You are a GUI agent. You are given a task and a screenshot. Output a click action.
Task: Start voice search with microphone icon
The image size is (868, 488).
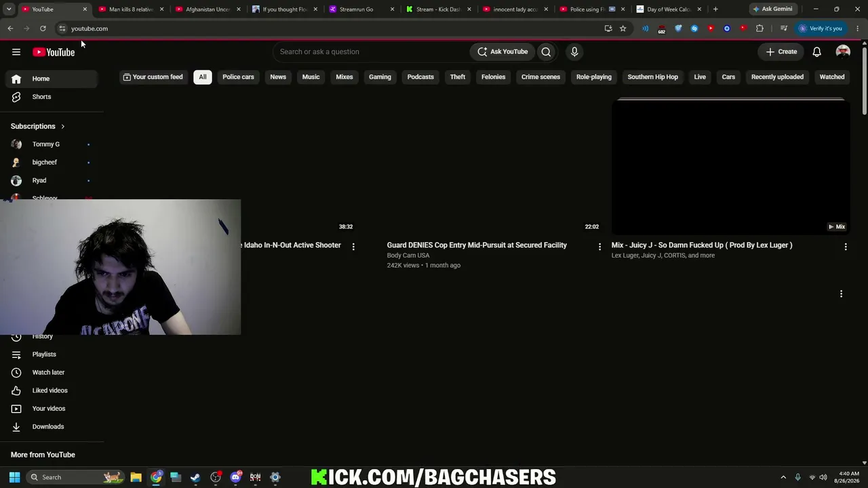574,52
